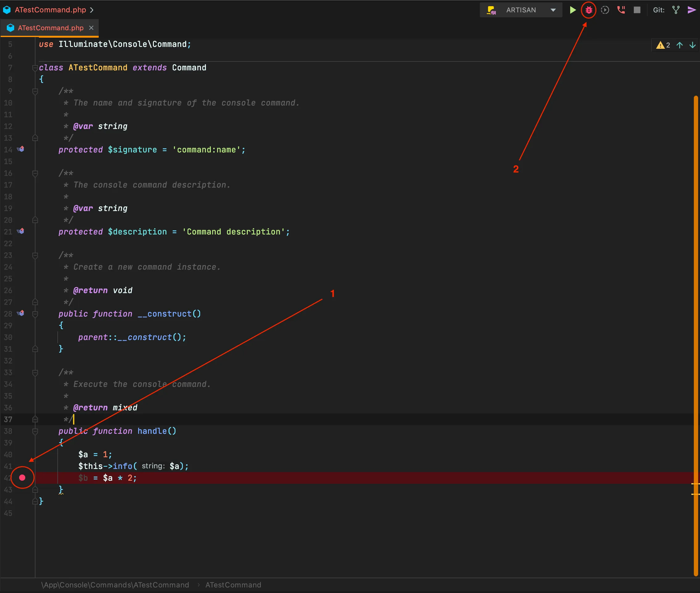The width and height of the screenshot is (700, 593).
Task: Collapse the ATestCommand class fold on line 7
Action: click(35, 68)
